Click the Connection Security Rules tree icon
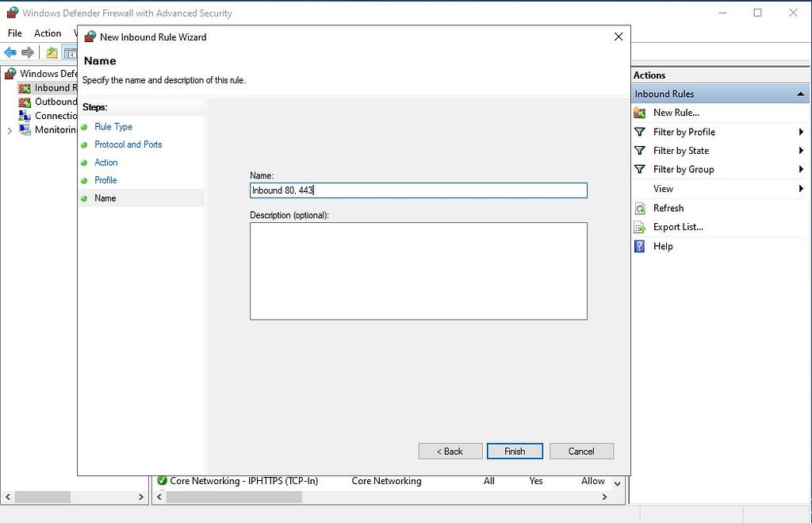812x523 pixels. [x=25, y=116]
